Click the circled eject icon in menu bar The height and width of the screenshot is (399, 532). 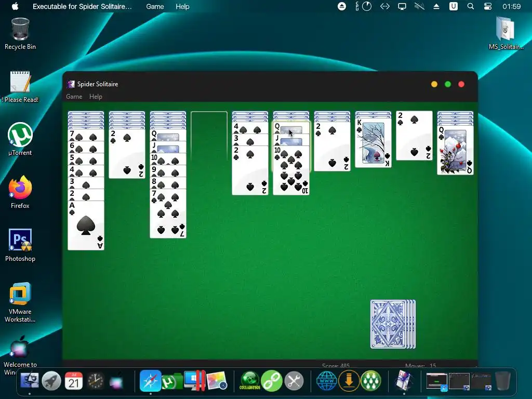coord(342,6)
